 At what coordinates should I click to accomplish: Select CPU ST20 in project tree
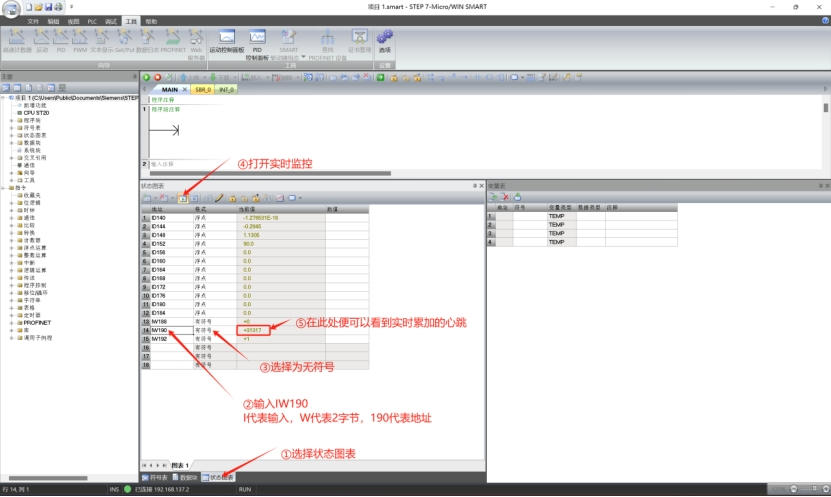tap(35, 113)
